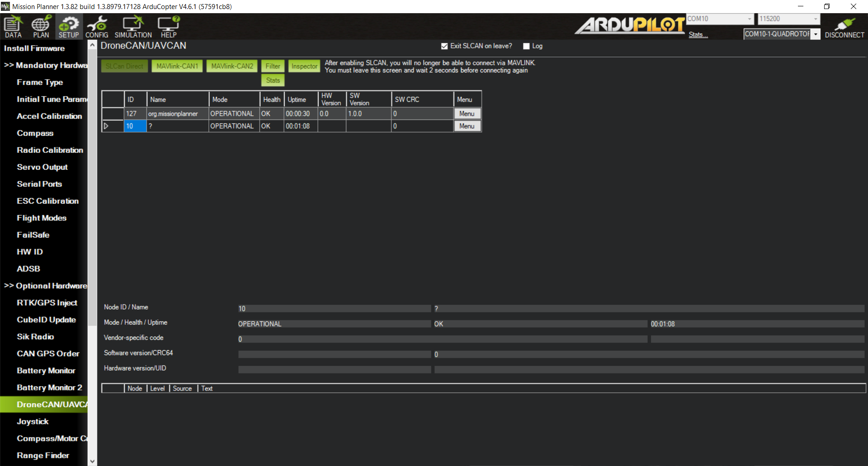The image size is (868, 466).
Task: Toggle Exit SLCAN on leave checkbox
Action: coord(444,46)
